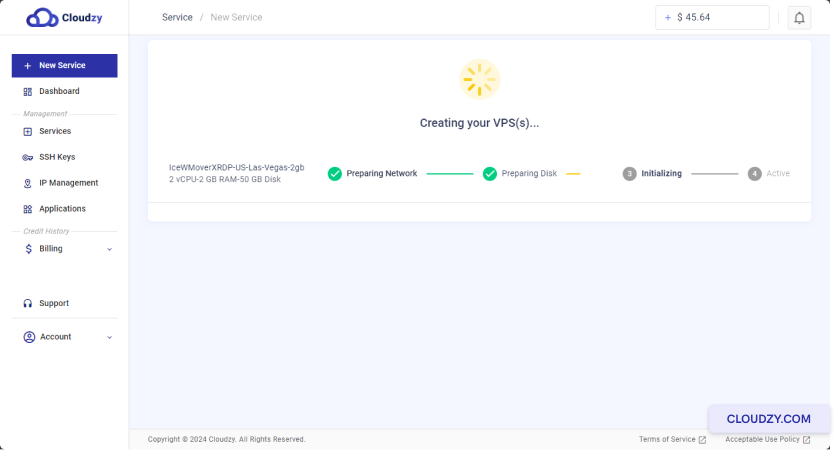Click the $ 45.64 balance field
The height and width of the screenshot is (450, 836).
[712, 18]
